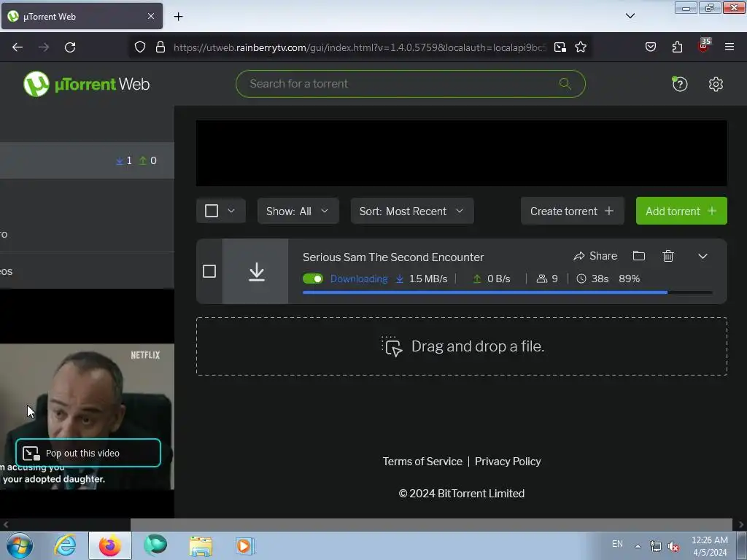Click the 38s time remaining

592,279
